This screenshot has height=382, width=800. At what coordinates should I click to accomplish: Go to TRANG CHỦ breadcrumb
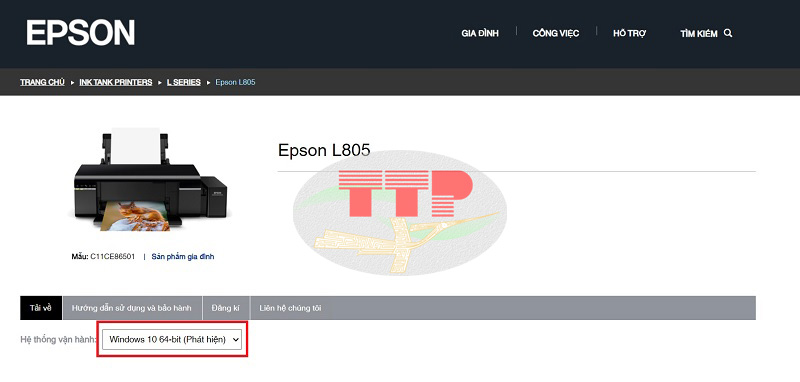pyautogui.click(x=42, y=82)
